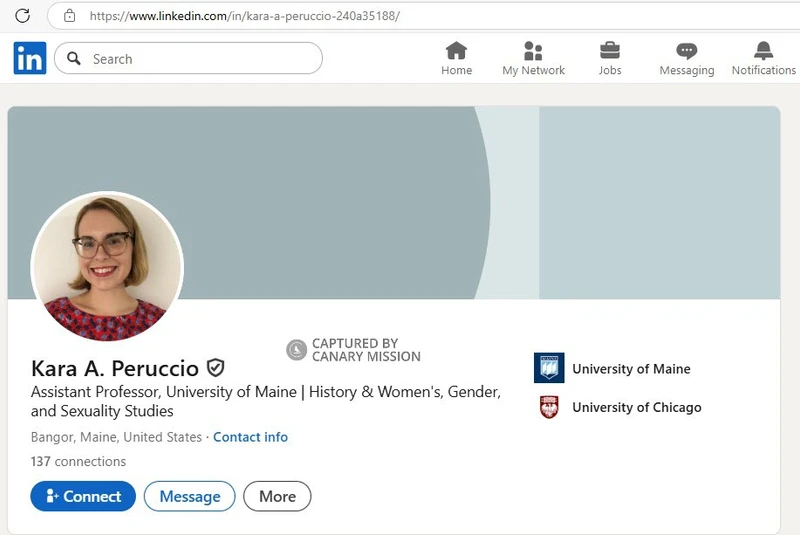
Task: Click the 137 connections text
Action: (x=78, y=462)
